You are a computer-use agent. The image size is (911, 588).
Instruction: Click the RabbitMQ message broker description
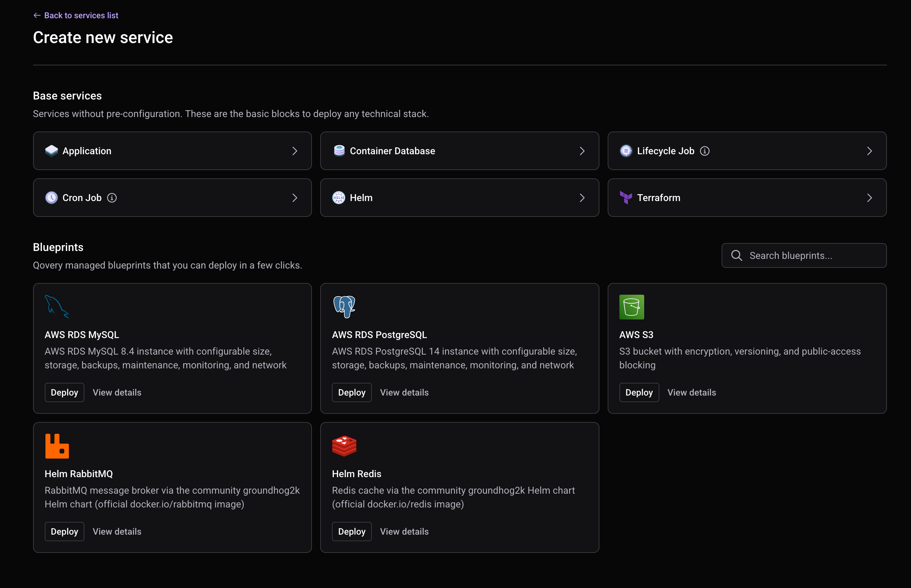point(172,497)
